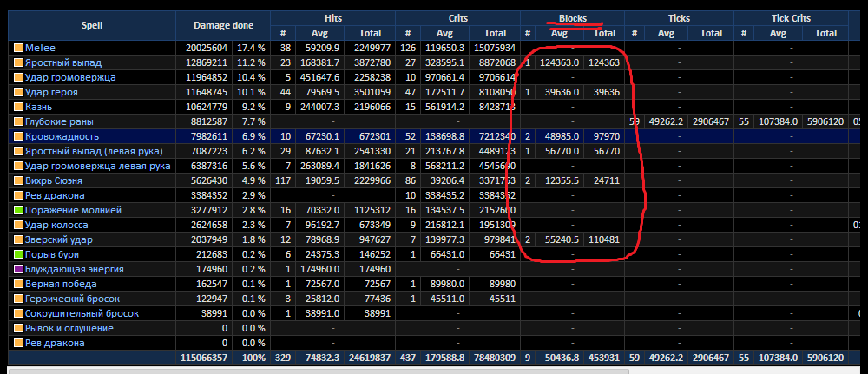868x374 pixels.
Task: Select Удар громовержца crit average 970661.4
Action: click(x=445, y=77)
